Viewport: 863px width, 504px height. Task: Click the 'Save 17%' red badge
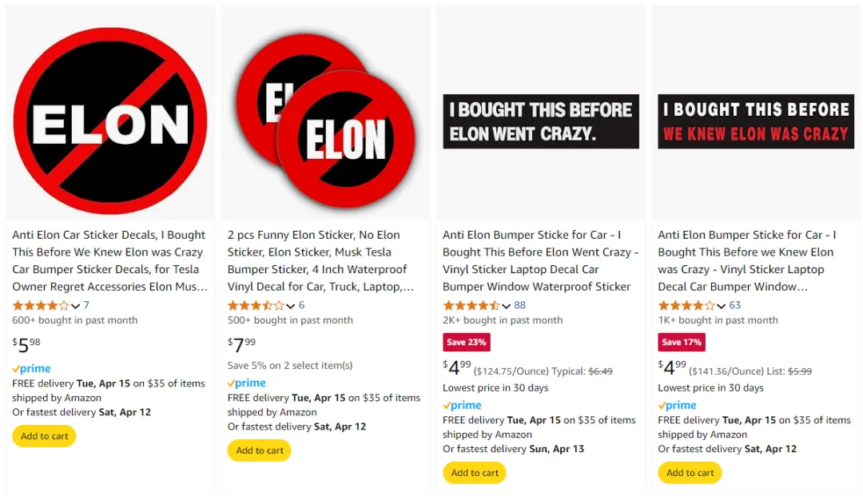682,342
